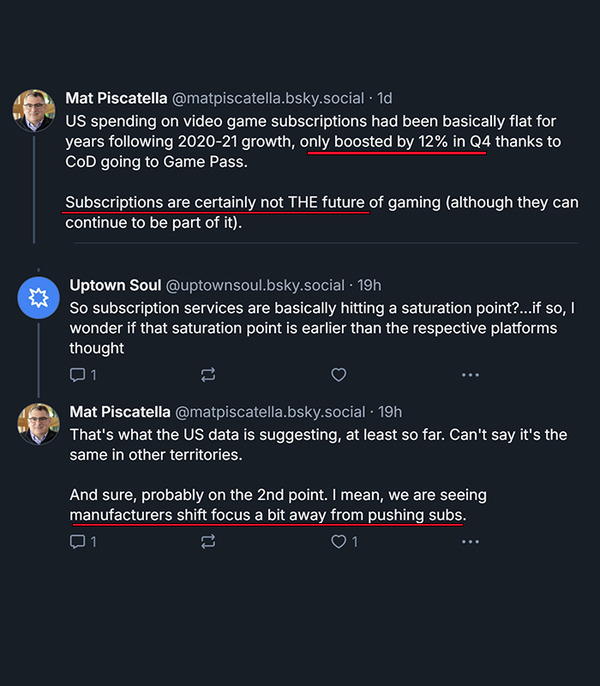Toggle like on Mat Piscatella's 19h reply

coord(338,542)
